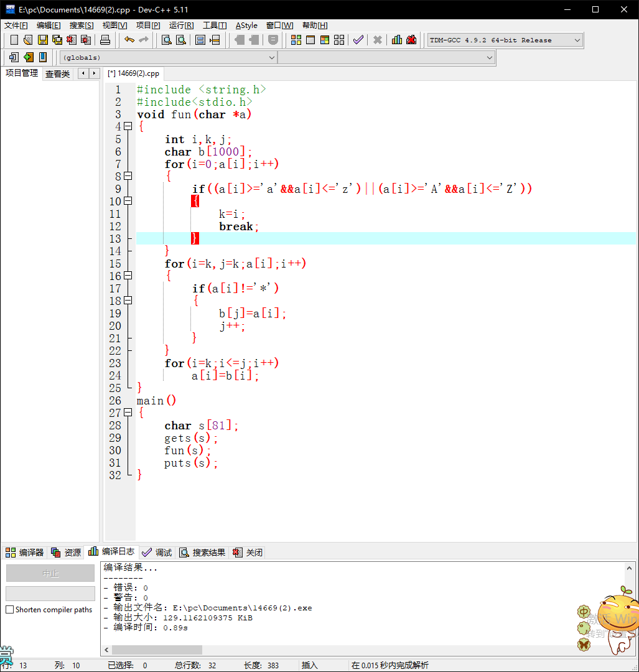Image resolution: width=639 pixels, height=672 pixels.
Task: Switch to the 调试 bottom tab
Action: [157, 553]
